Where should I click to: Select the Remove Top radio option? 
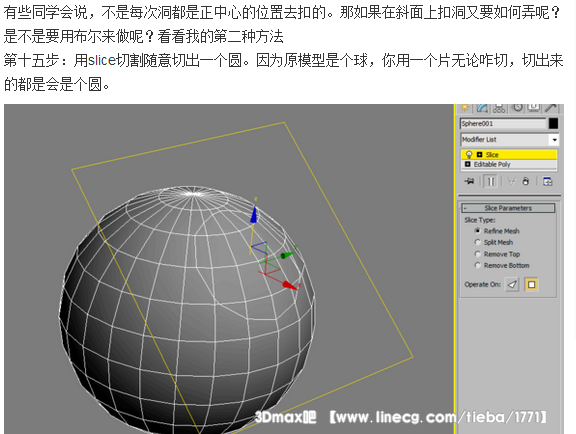(x=477, y=254)
